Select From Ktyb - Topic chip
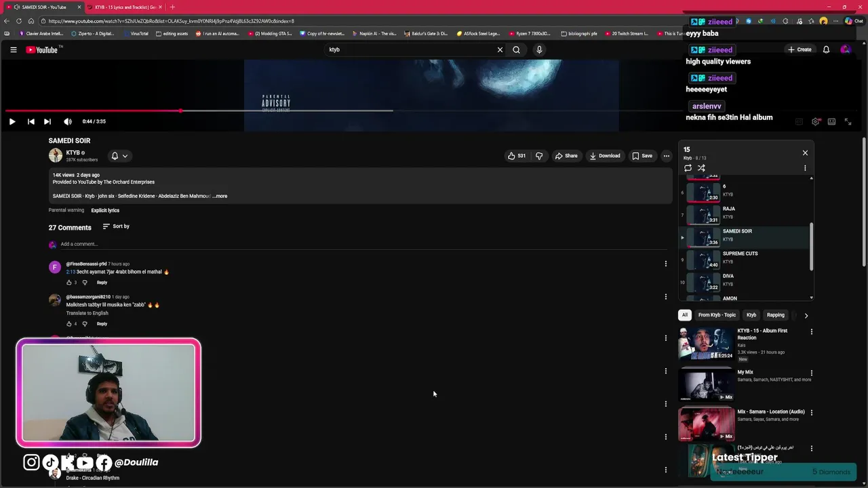The height and width of the screenshot is (488, 868). (717, 315)
